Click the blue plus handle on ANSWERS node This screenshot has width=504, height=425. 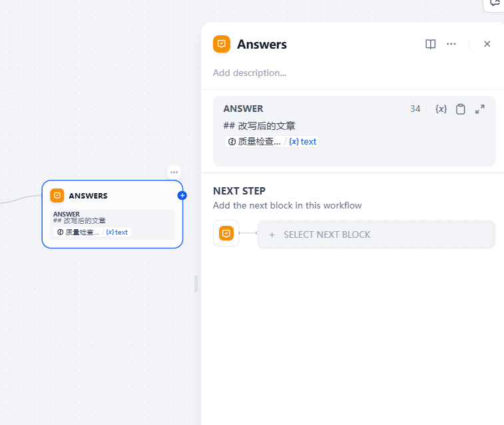[182, 195]
